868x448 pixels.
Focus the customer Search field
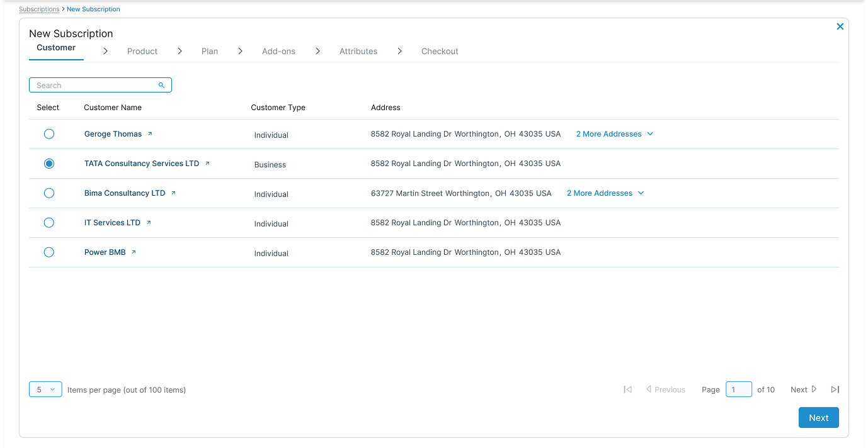tap(100, 85)
